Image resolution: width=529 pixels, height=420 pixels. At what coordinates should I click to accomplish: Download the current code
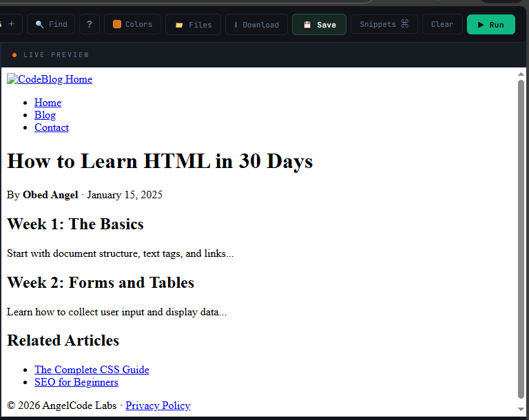[256, 25]
